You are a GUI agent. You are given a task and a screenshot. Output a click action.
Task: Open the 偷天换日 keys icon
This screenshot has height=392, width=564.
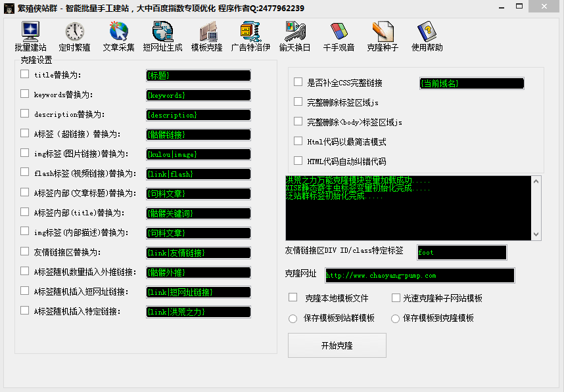295,37
